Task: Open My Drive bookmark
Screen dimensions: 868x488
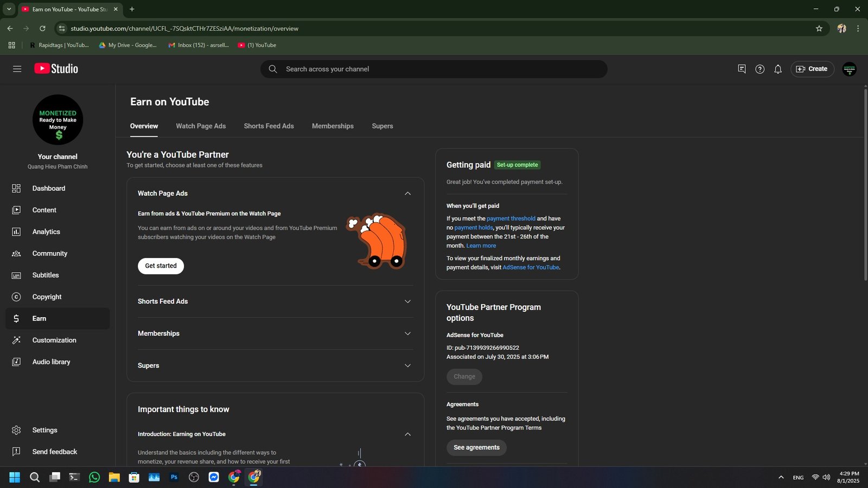Action: [x=127, y=45]
